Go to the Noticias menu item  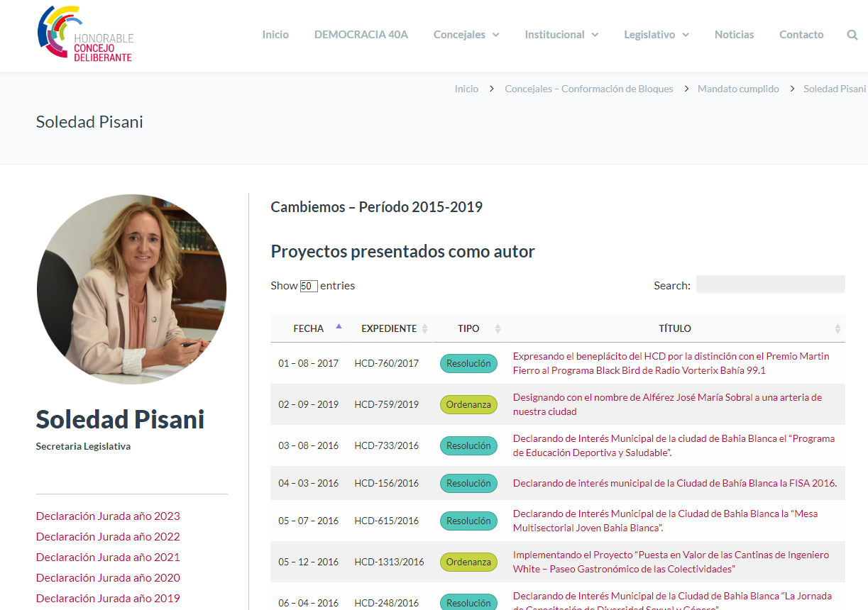pyautogui.click(x=734, y=35)
